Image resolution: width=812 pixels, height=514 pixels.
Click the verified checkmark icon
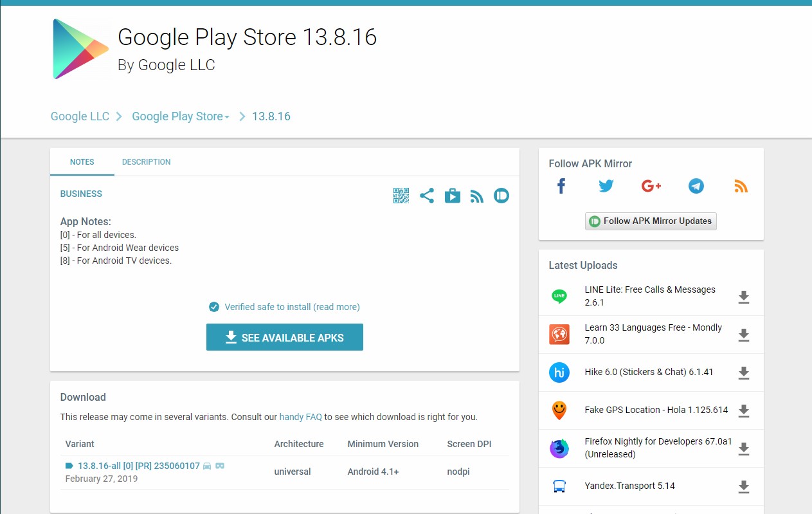[x=214, y=307]
